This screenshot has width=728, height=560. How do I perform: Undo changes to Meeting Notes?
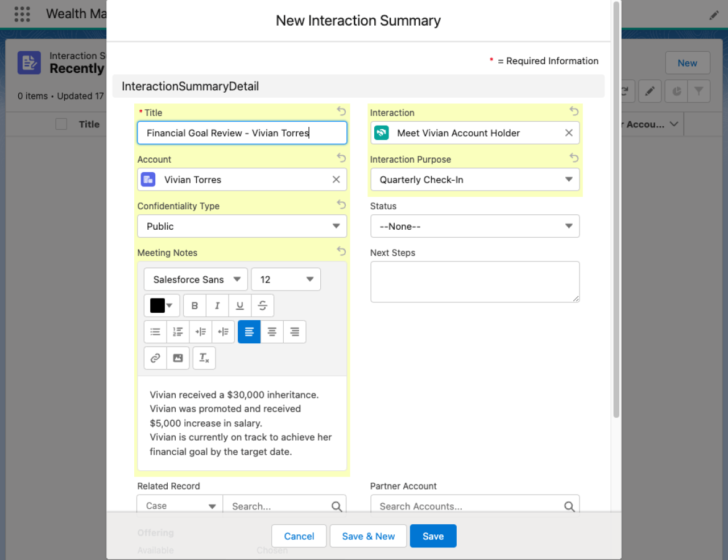click(x=341, y=251)
